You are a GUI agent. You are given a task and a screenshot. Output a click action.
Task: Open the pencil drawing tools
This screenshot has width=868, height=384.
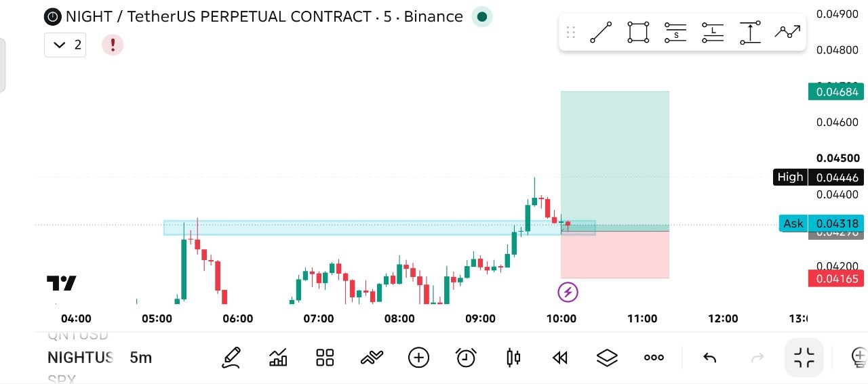tap(231, 357)
